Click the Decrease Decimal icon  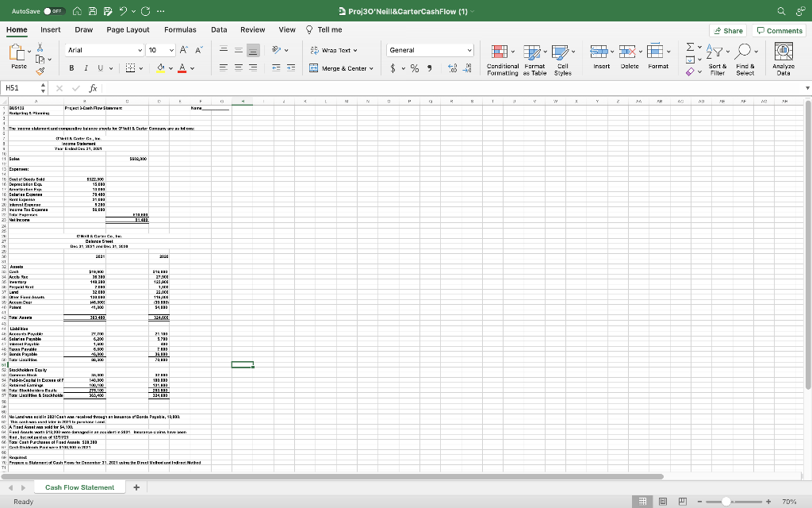coord(467,68)
